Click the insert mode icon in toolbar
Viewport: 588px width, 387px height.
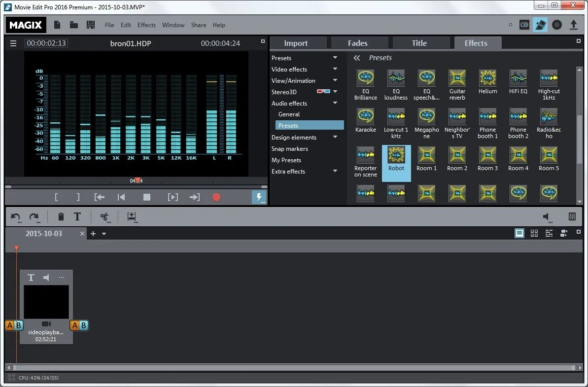click(x=132, y=216)
